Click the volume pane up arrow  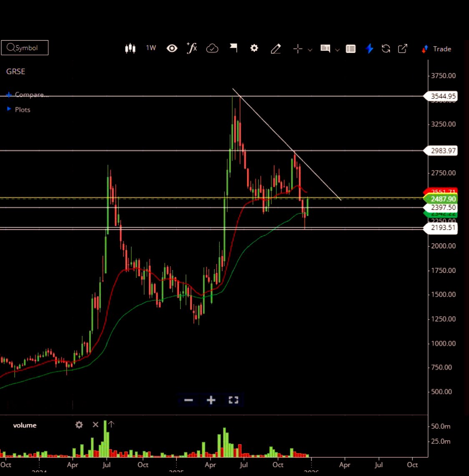(111, 424)
